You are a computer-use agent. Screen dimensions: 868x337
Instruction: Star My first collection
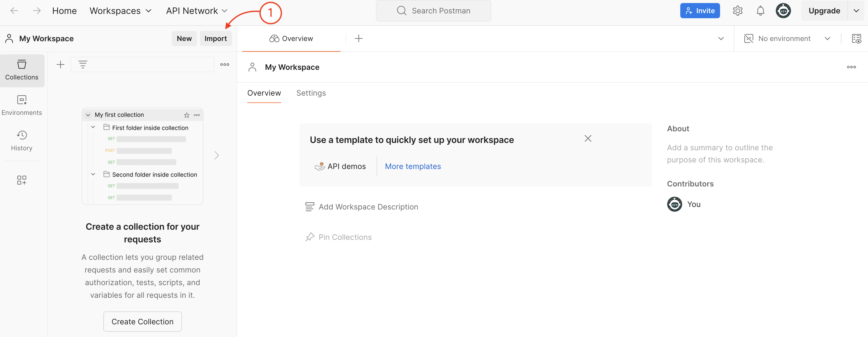tap(187, 115)
